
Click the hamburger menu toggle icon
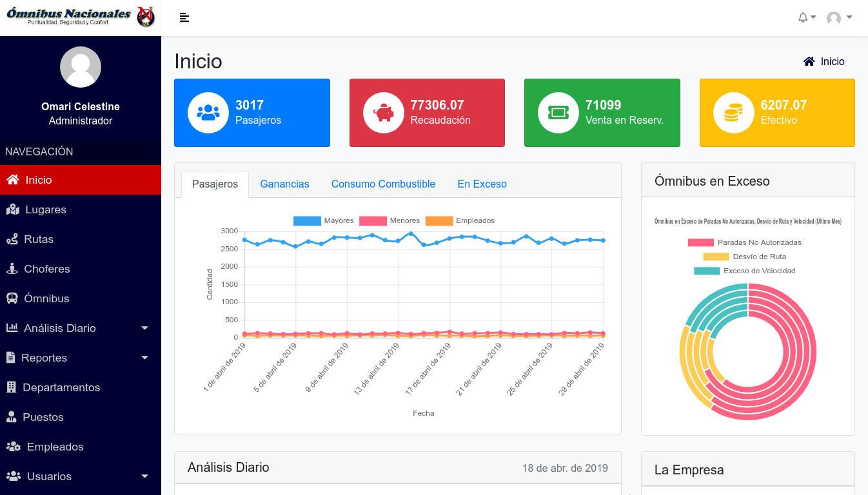(x=184, y=18)
